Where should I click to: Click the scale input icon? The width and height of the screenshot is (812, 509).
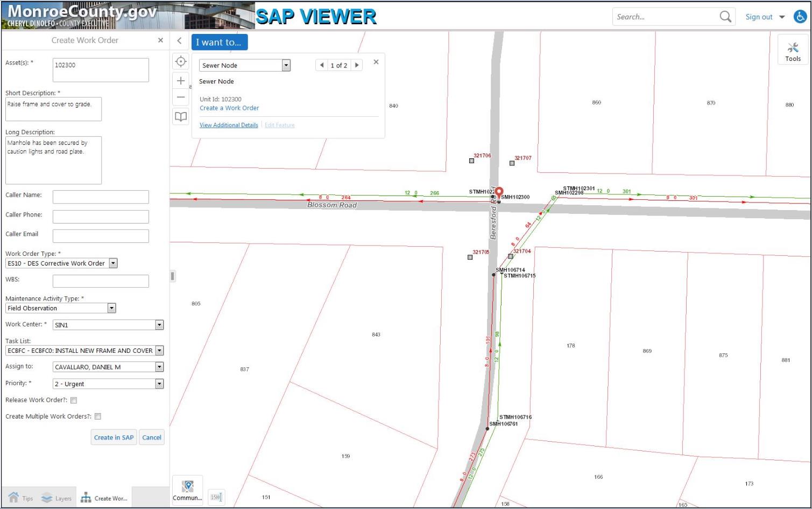coord(216,497)
